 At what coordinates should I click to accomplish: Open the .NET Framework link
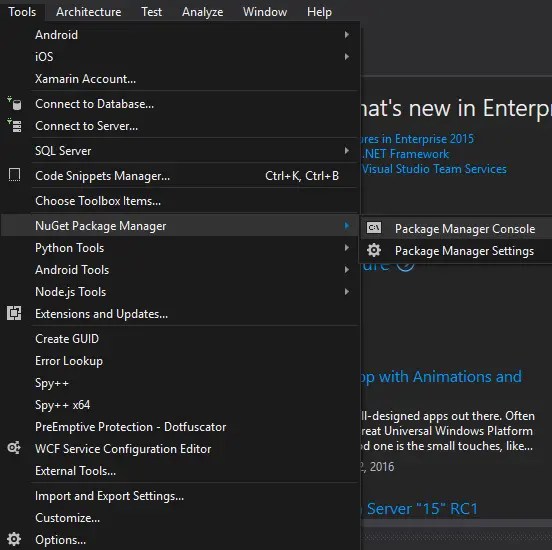pos(405,154)
